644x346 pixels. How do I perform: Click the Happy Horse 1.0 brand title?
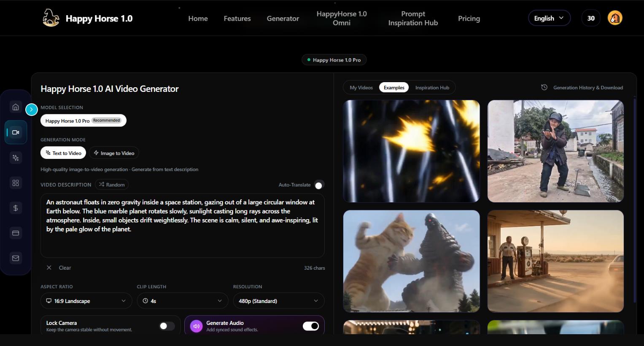[99, 19]
